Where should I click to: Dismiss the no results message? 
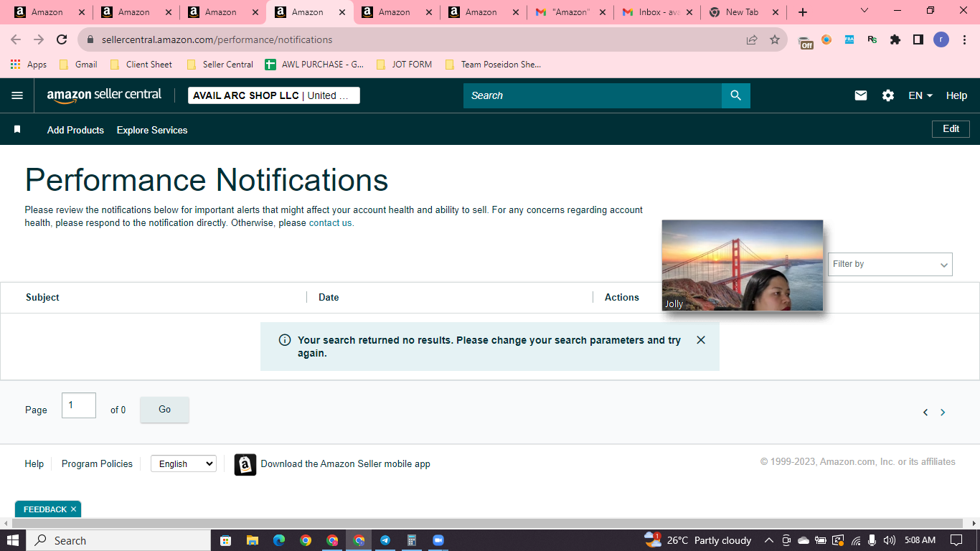coord(701,340)
